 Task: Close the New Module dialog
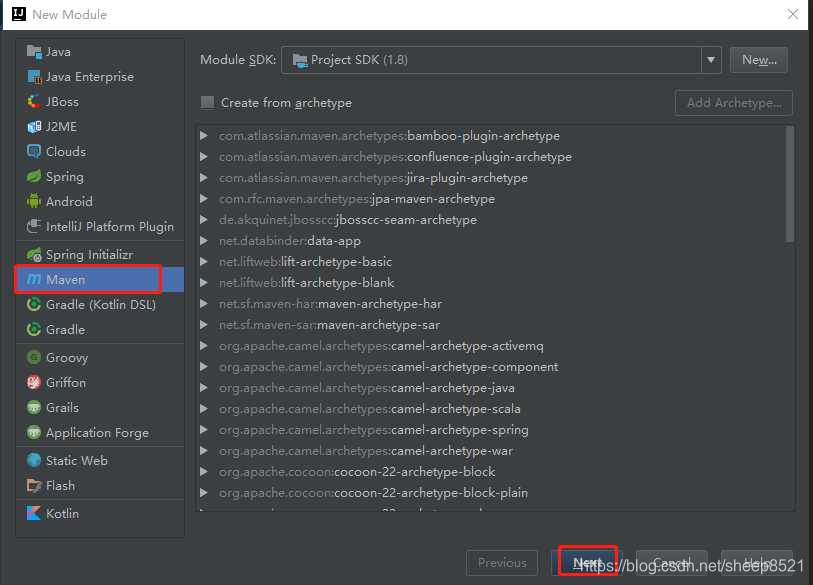click(793, 14)
